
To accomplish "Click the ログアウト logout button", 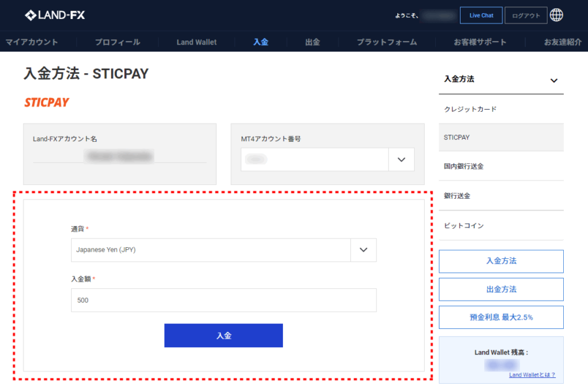I will point(526,16).
